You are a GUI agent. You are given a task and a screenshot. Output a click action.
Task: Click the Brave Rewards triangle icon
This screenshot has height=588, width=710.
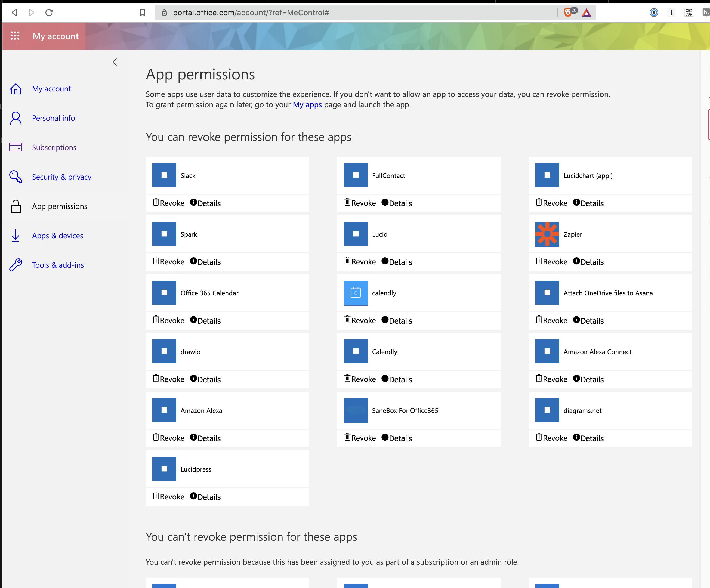point(586,13)
